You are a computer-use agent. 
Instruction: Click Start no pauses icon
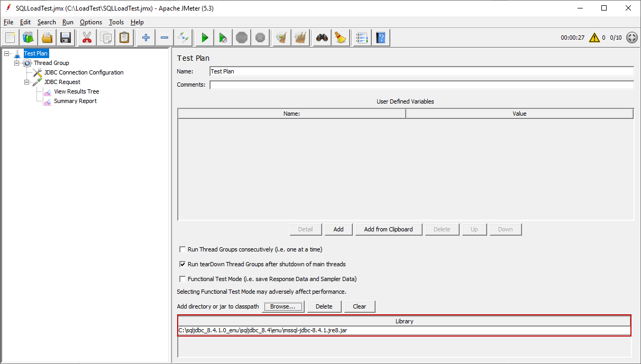tap(223, 38)
